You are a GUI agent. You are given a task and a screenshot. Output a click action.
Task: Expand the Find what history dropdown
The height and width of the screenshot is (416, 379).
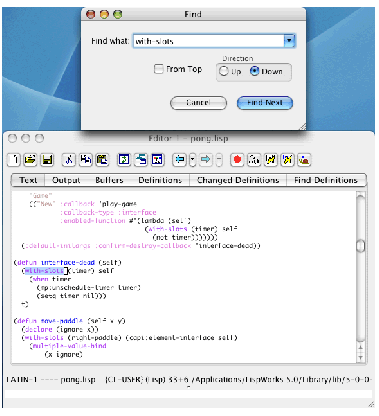click(289, 41)
